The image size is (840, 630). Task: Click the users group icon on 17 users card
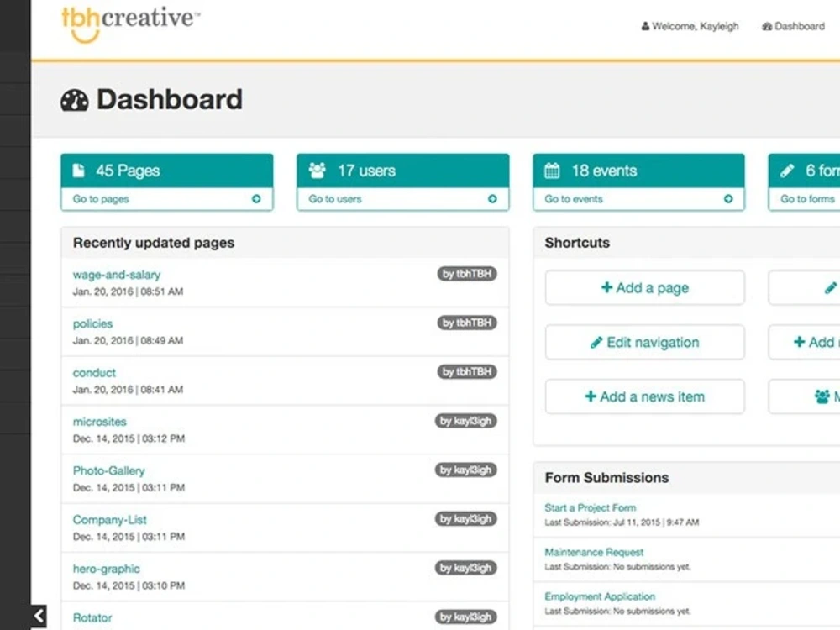coord(317,170)
